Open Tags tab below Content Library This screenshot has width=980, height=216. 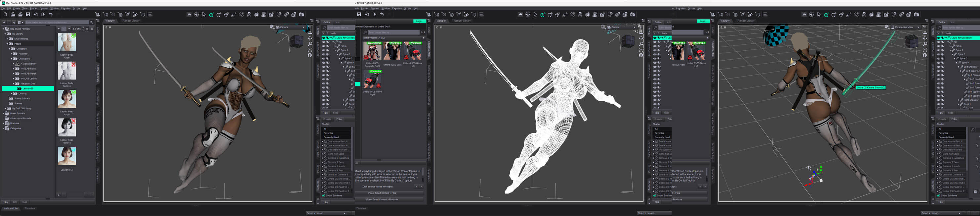coord(24,202)
